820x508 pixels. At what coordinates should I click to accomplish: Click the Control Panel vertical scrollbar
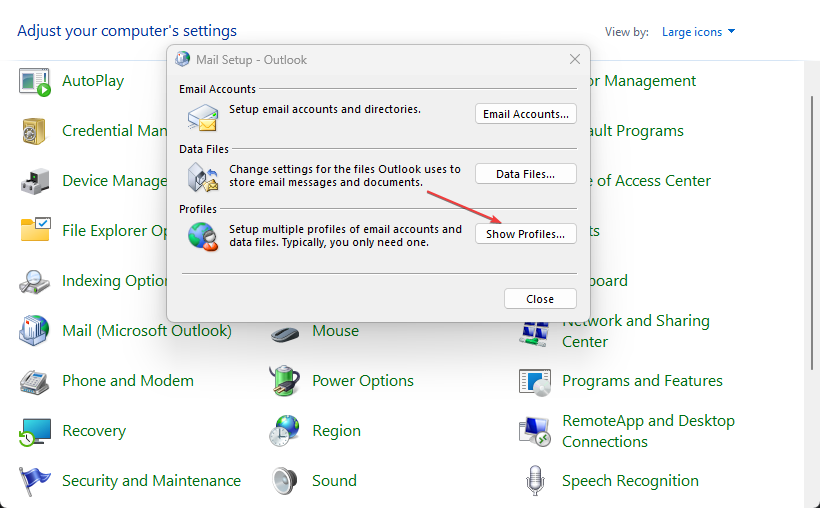pos(812,232)
